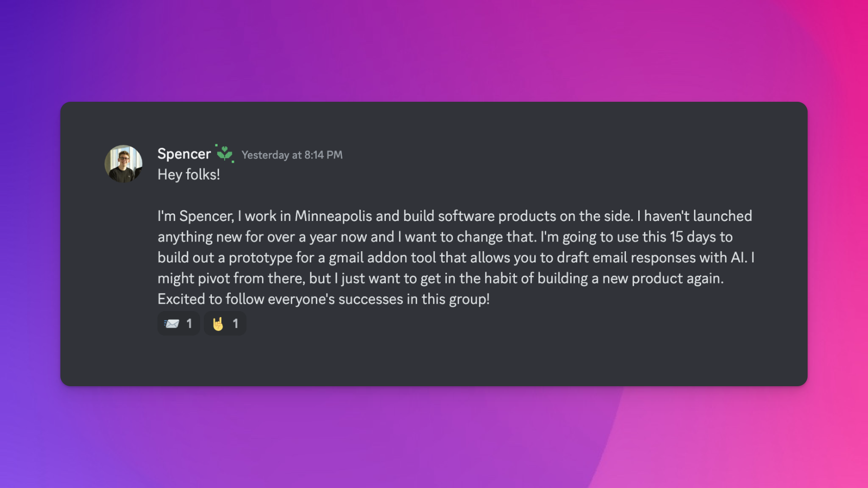Toggle the rock-on hand emoji reaction
This screenshot has height=488, width=868.
tap(218, 324)
